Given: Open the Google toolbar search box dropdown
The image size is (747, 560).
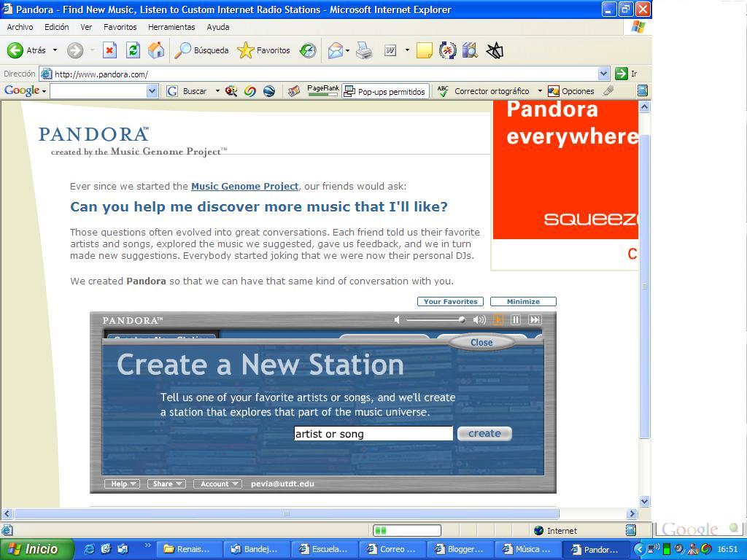Looking at the screenshot, I should pyautogui.click(x=152, y=91).
